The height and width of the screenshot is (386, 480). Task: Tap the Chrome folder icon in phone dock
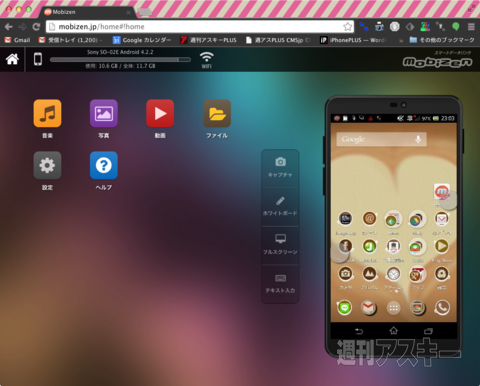pyautogui.click(x=418, y=307)
